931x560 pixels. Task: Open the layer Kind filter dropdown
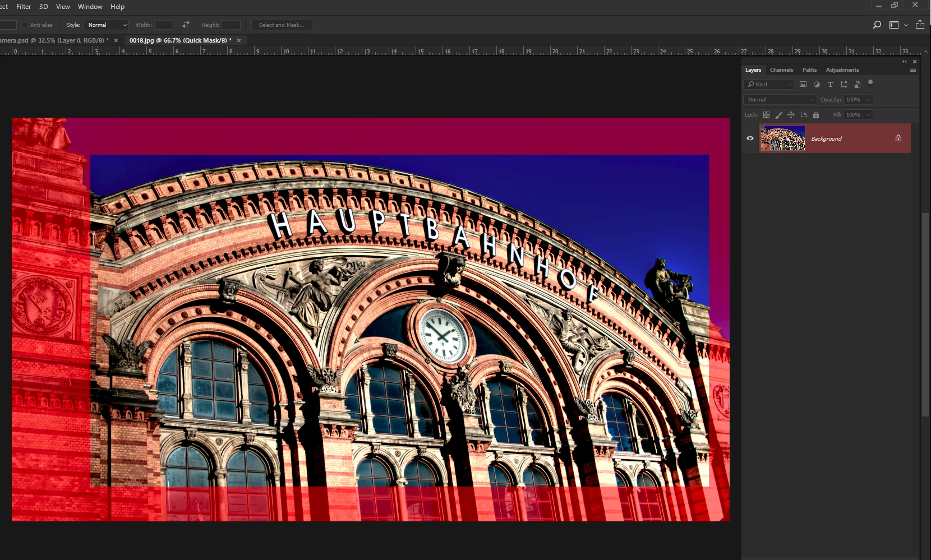click(x=768, y=84)
